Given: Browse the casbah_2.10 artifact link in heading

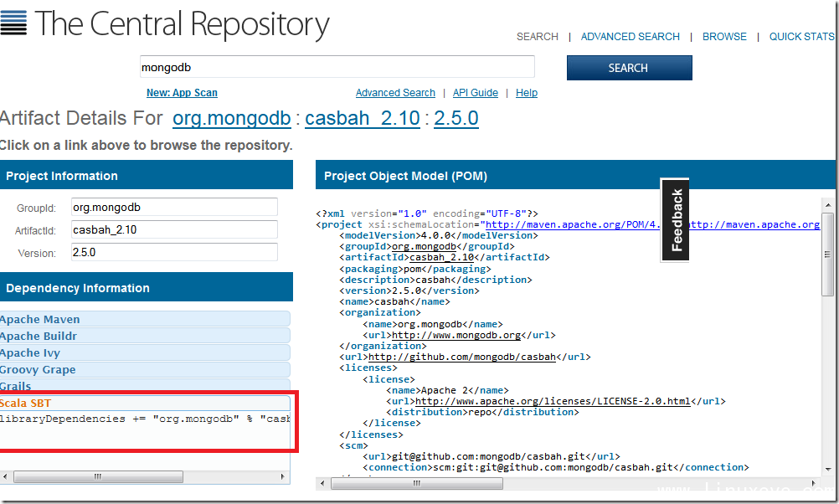Looking at the screenshot, I should [363, 118].
